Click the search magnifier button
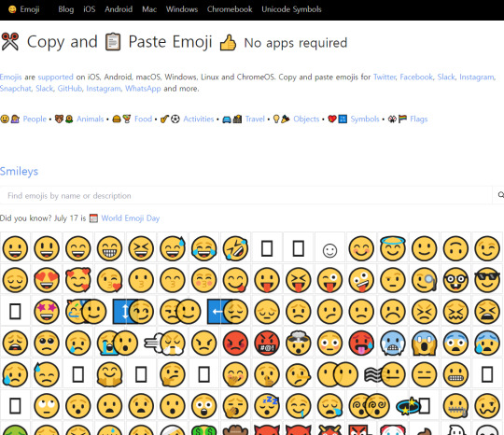This screenshot has height=435, width=504. 500,195
